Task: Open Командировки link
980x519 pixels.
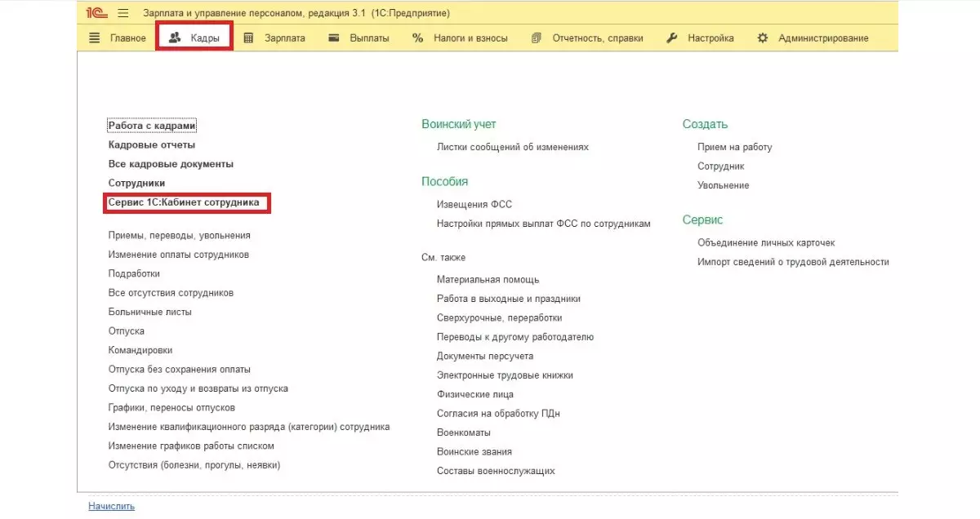Action: click(x=140, y=350)
